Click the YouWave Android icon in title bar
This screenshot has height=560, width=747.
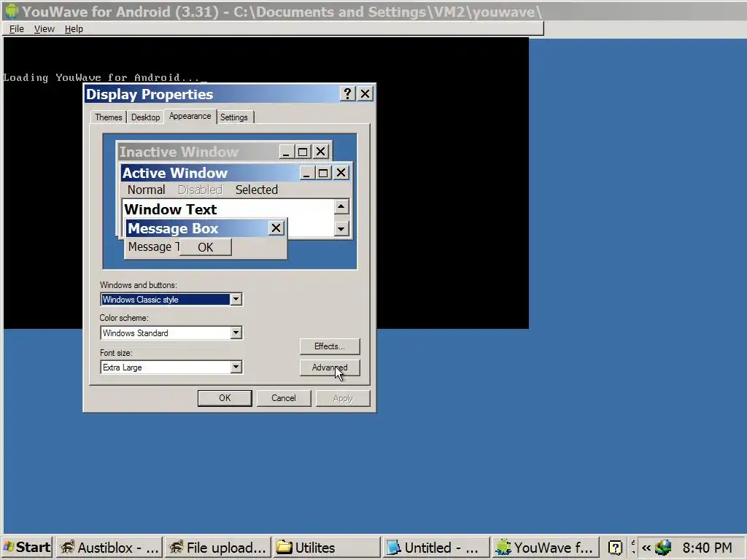tap(11, 11)
